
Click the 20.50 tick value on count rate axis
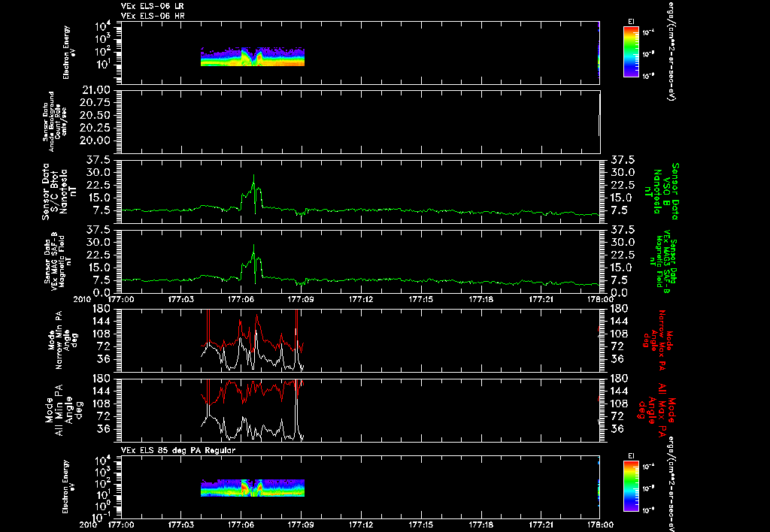(96, 115)
